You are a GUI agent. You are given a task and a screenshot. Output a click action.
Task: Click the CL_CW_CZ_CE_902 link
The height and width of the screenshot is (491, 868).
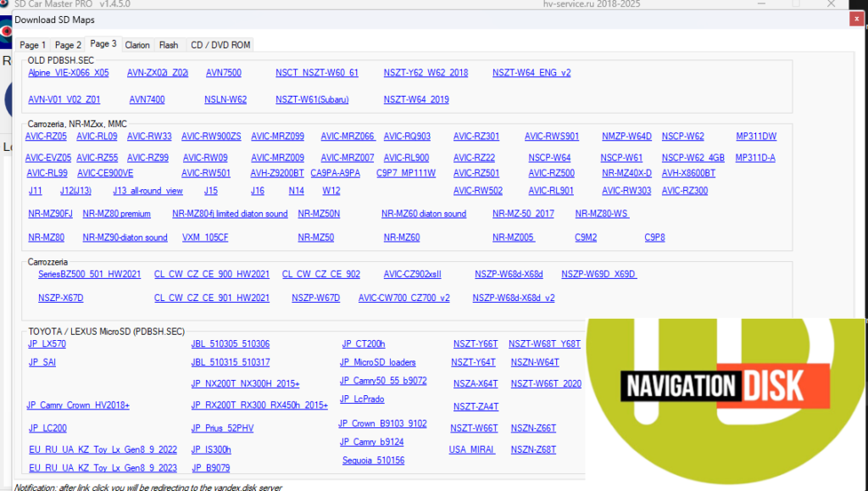click(x=321, y=274)
